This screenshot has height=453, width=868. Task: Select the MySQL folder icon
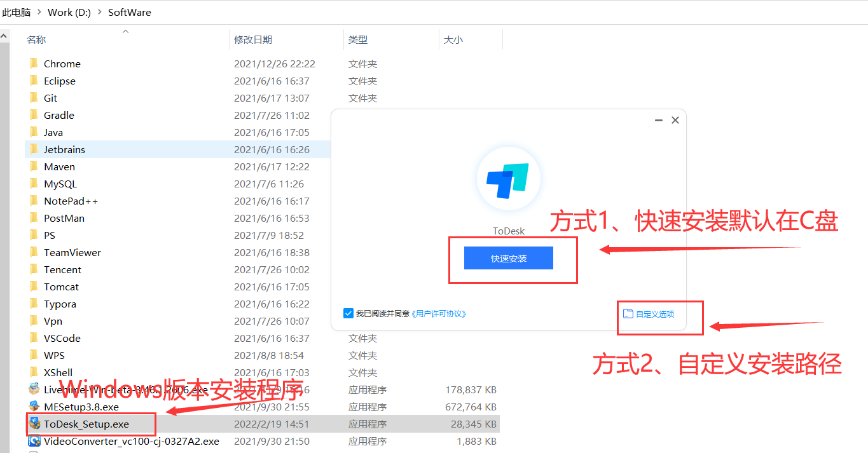34,184
